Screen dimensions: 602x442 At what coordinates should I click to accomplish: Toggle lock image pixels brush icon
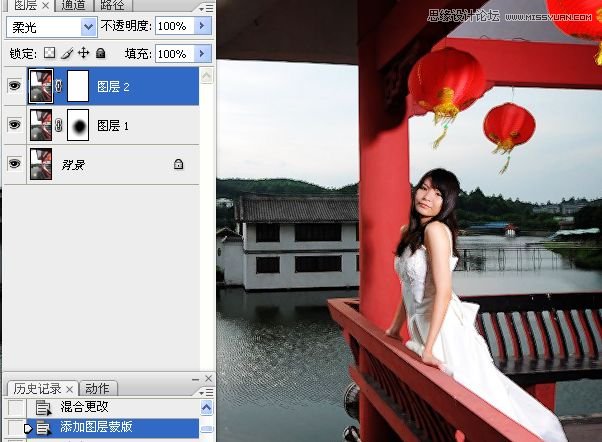tap(67, 53)
